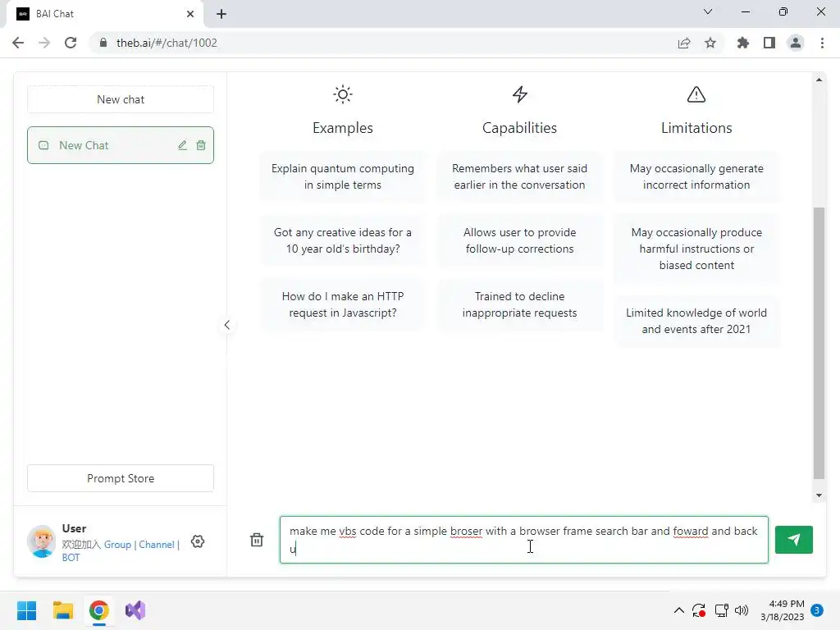This screenshot has width=840, height=630.
Task: Click the address bar URL
Action: pyautogui.click(x=167, y=43)
